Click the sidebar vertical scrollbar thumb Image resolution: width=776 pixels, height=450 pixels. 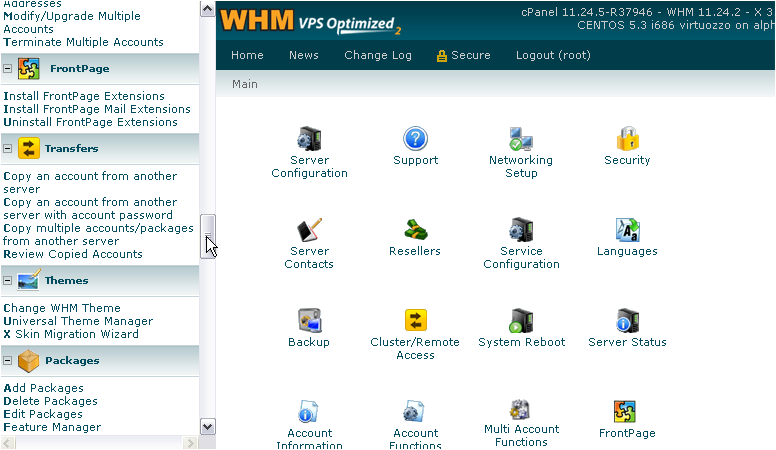208,236
